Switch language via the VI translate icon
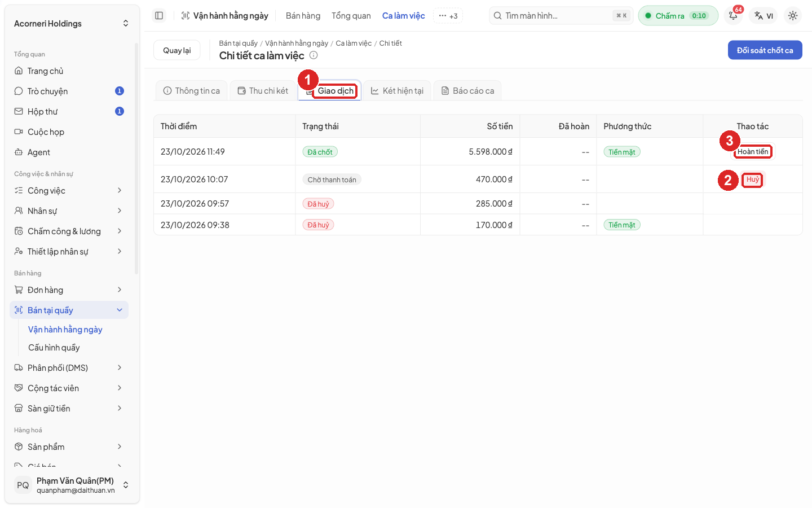Screen dimensions: 812x508 coord(764,16)
